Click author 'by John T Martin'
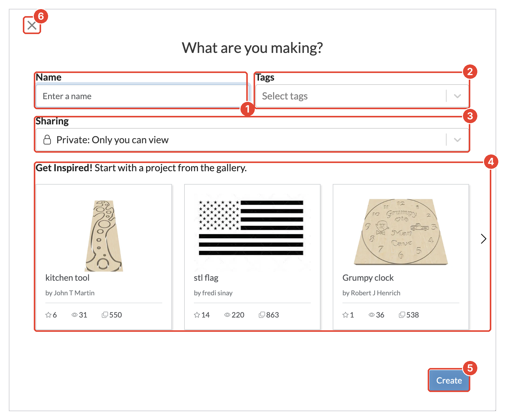 coord(70,293)
